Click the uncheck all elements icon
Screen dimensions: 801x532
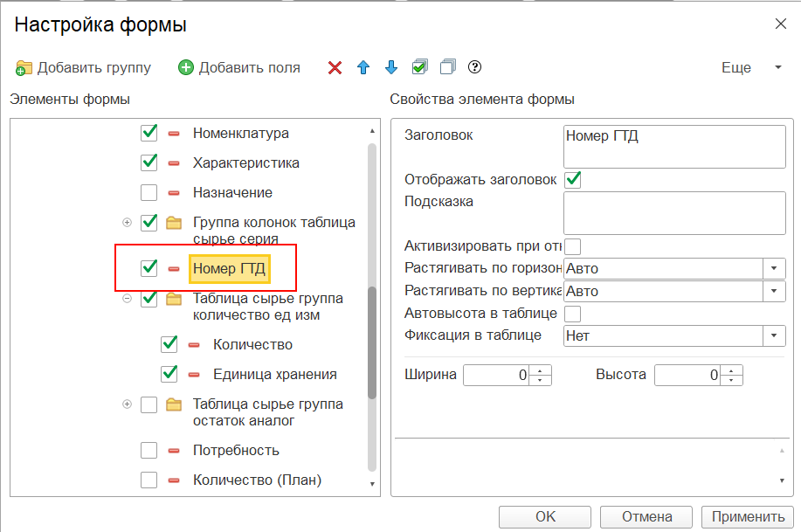click(447, 67)
